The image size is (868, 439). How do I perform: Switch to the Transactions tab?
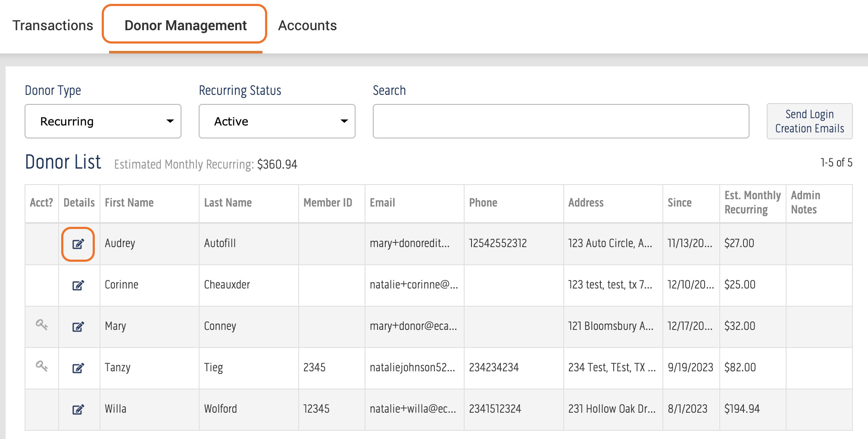click(x=53, y=25)
